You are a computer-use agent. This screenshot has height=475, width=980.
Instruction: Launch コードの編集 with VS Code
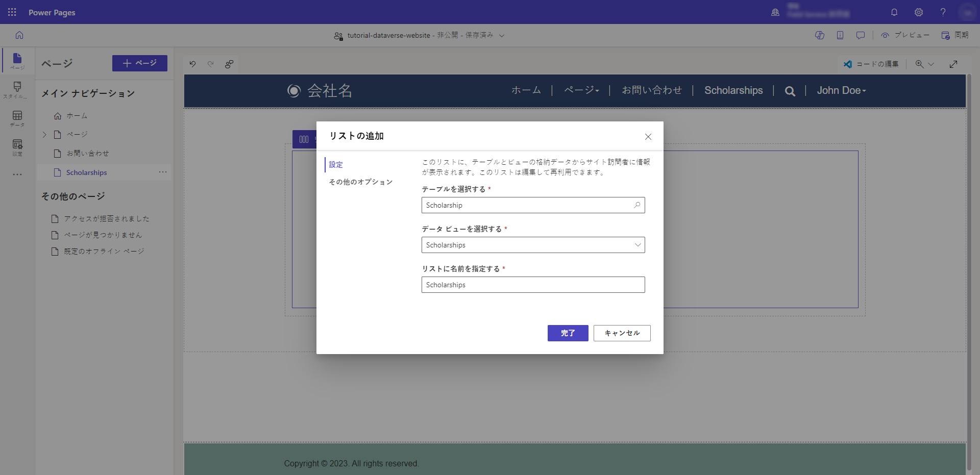pos(871,64)
